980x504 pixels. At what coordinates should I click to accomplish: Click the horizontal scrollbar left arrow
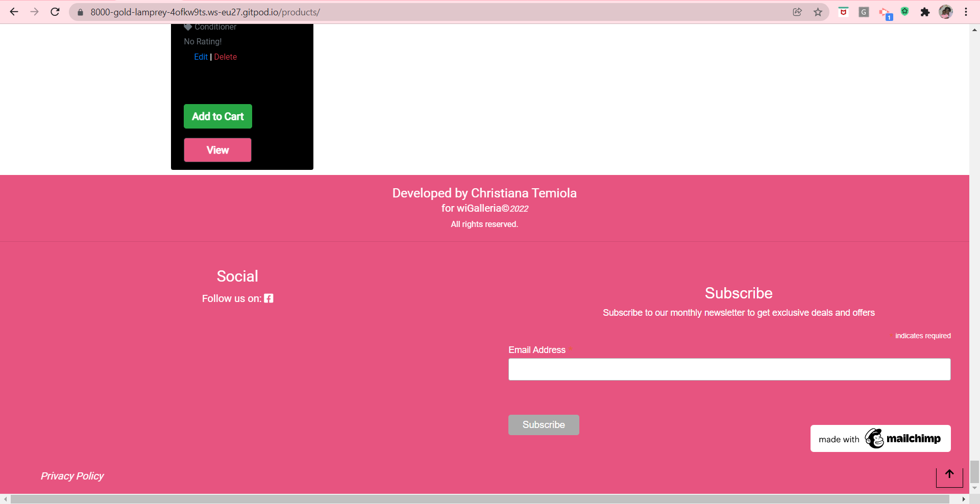(5, 499)
